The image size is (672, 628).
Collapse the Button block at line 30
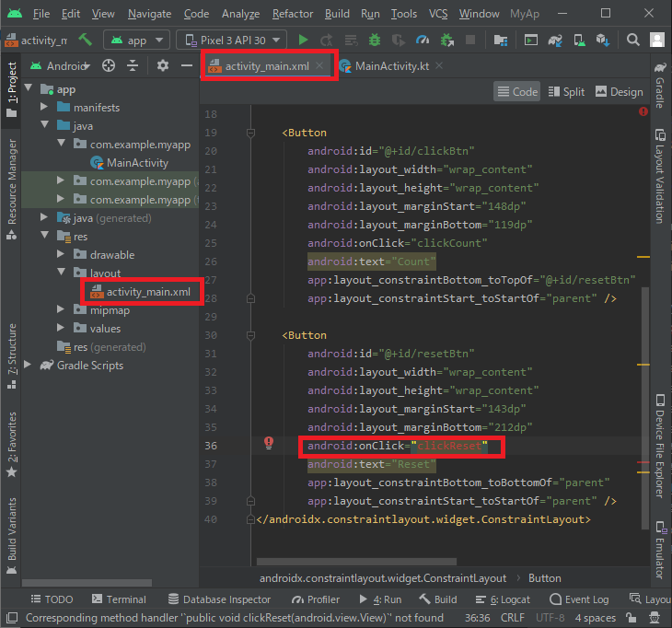click(251, 335)
